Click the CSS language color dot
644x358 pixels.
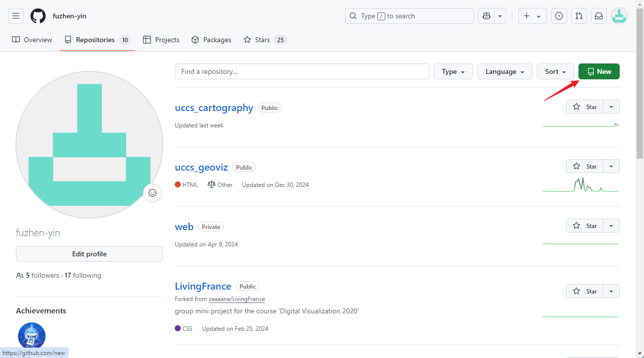click(x=178, y=328)
